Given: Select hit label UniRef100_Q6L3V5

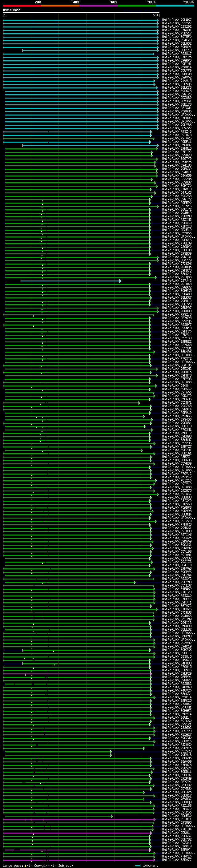Looking at the screenshot, I should point(176,792).
